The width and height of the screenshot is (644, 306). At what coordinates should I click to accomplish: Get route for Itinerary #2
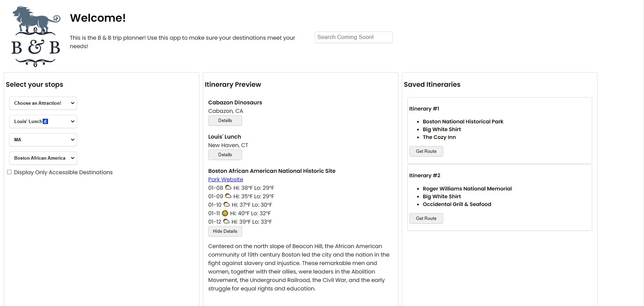tap(426, 219)
